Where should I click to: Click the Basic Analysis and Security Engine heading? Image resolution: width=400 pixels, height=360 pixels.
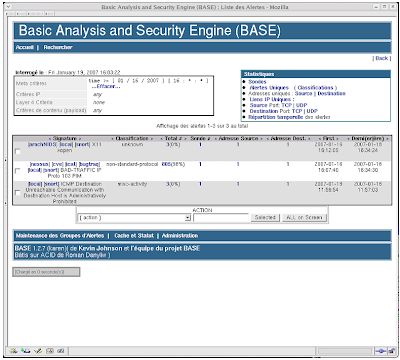[150, 31]
